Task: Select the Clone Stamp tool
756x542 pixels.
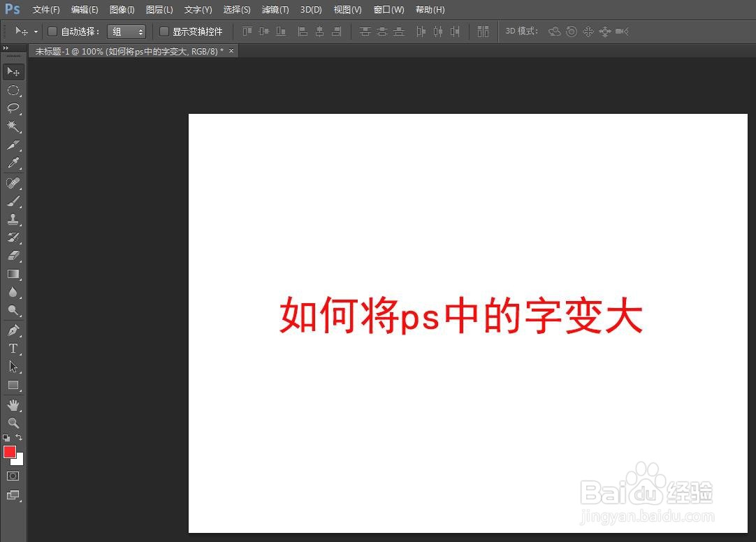Action: [13, 219]
